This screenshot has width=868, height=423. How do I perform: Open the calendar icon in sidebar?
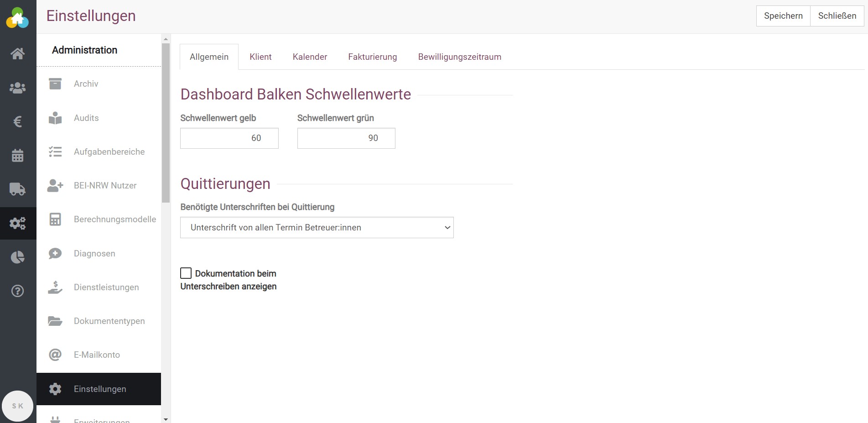coord(18,156)
